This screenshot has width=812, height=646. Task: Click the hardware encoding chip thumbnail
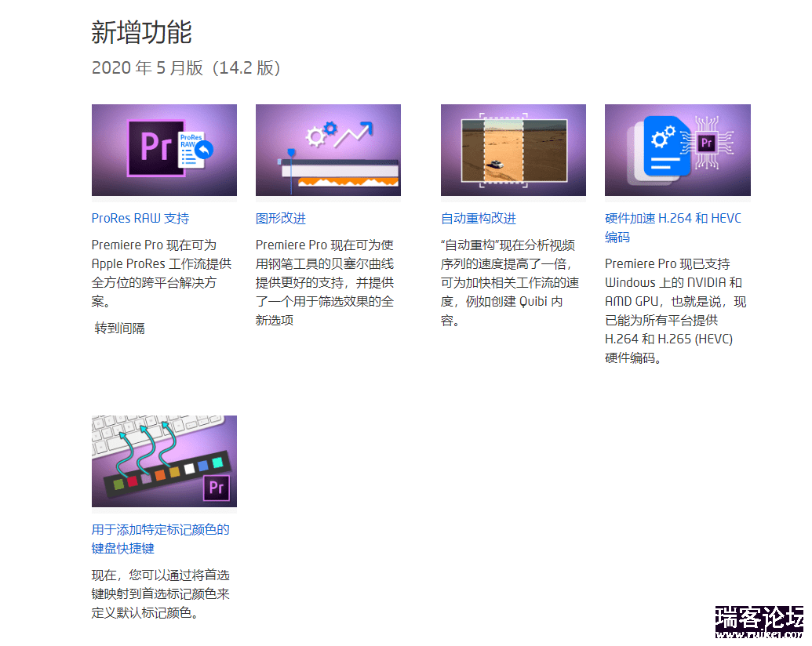[x=678, y=150]
